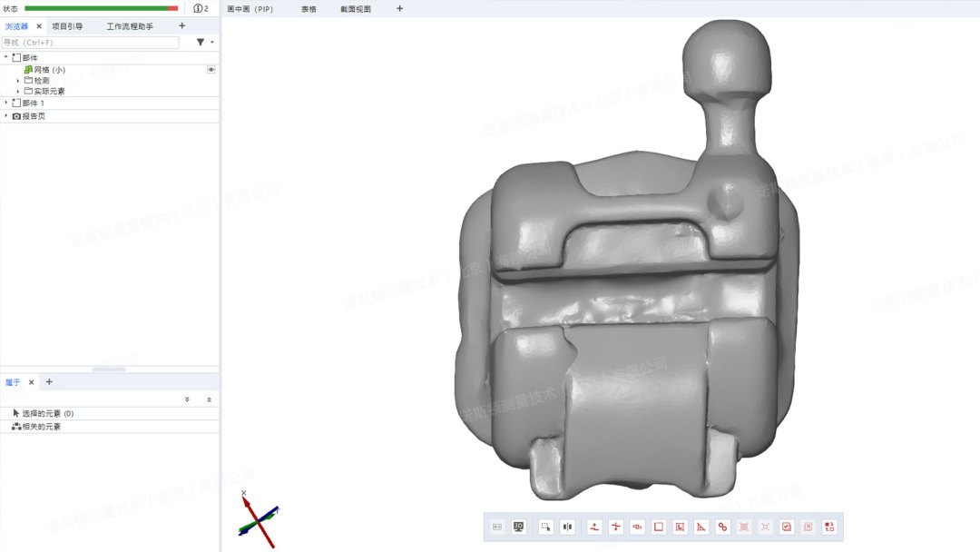
Task: Expand the 实际元素 folder
Action: (18, 91)
